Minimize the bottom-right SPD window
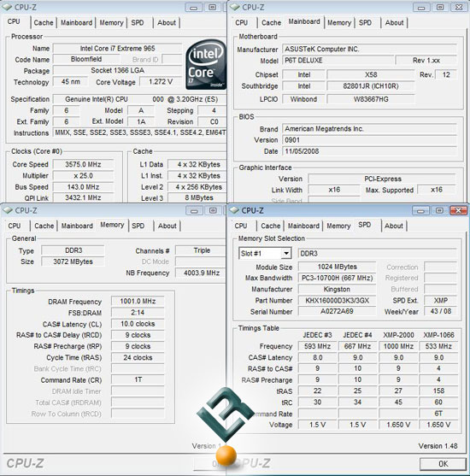470x476 pixels. 420,211
